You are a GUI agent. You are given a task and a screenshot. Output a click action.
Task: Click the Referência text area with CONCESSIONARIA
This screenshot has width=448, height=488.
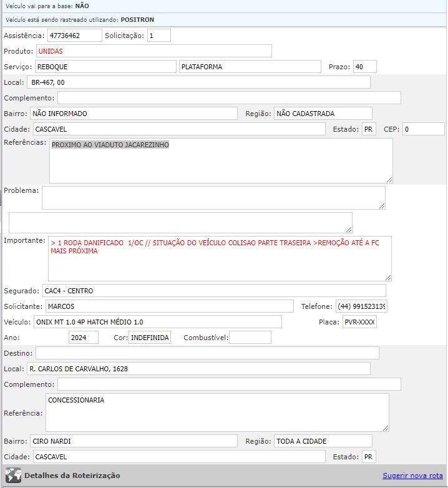[217, 412]
